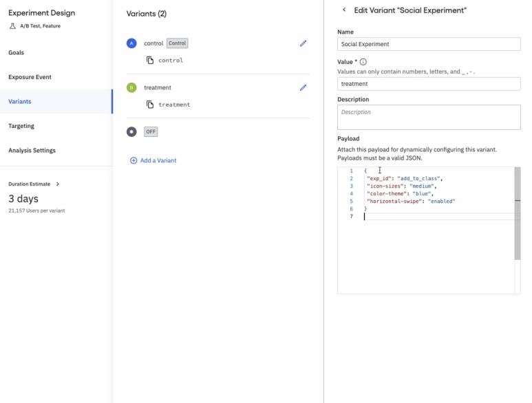
Task: Open the Goals section
Action: pyautogui.click(x=17, y=52)
